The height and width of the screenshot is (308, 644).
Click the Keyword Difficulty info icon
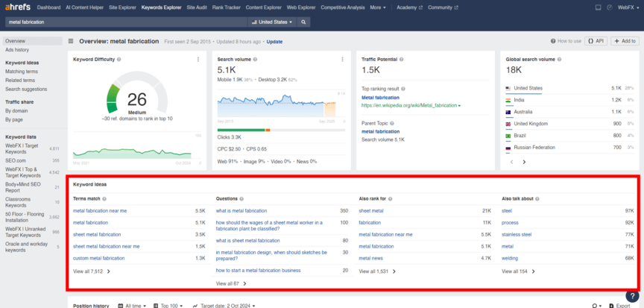pyautogui.click(x=119, y=60)
